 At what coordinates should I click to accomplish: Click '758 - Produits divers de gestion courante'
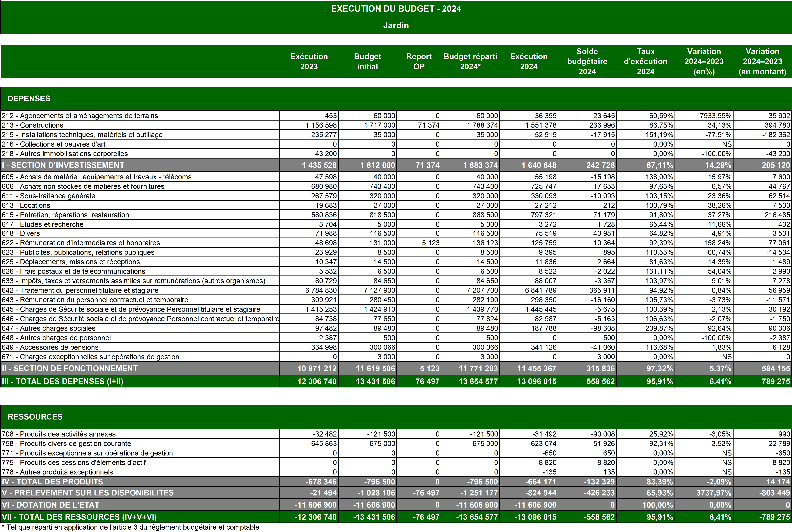66,444
